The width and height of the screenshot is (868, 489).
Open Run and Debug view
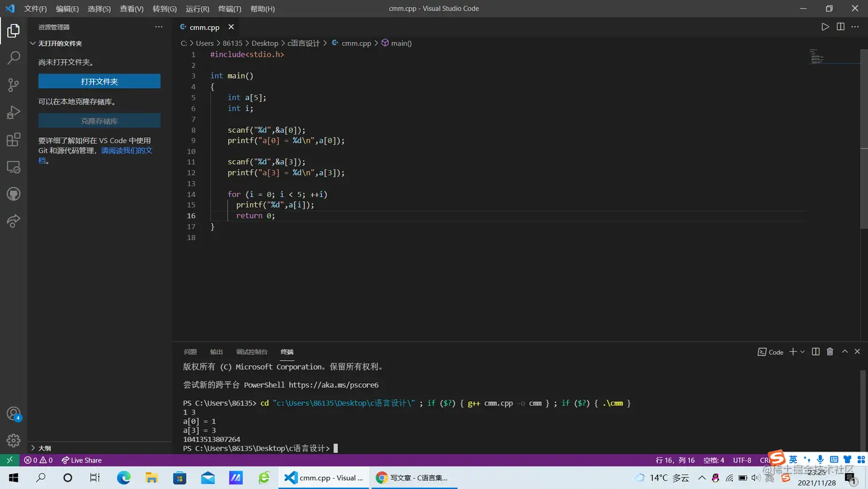(13, 112)
